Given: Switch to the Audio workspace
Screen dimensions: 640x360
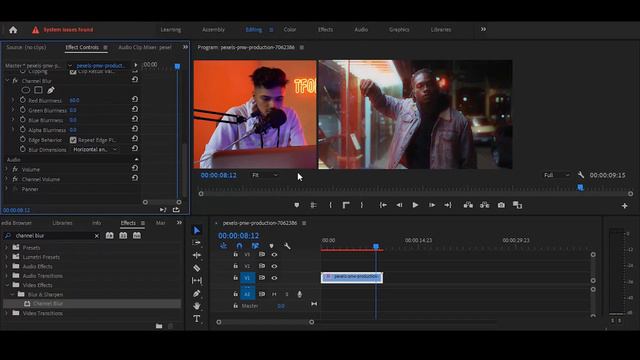Looking at the screenshot, I should [x=361, y=29].
